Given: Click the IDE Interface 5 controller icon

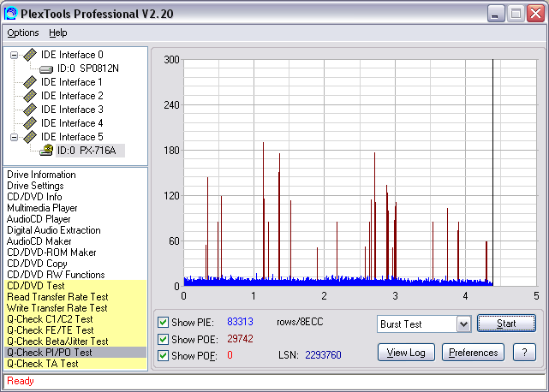Looking at the screenshot, I should coord(30,137).
